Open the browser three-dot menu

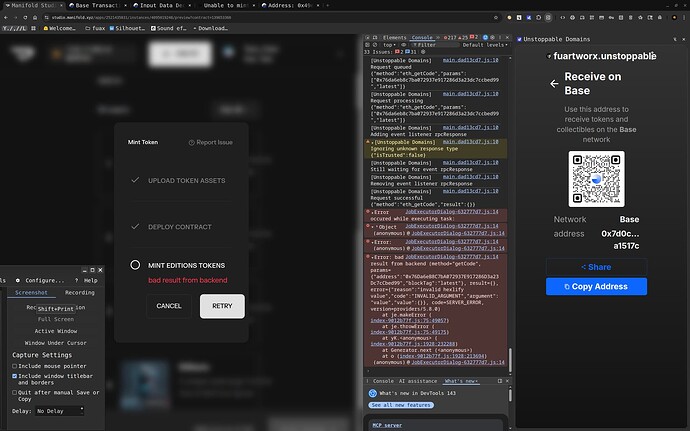pos(684,18)
